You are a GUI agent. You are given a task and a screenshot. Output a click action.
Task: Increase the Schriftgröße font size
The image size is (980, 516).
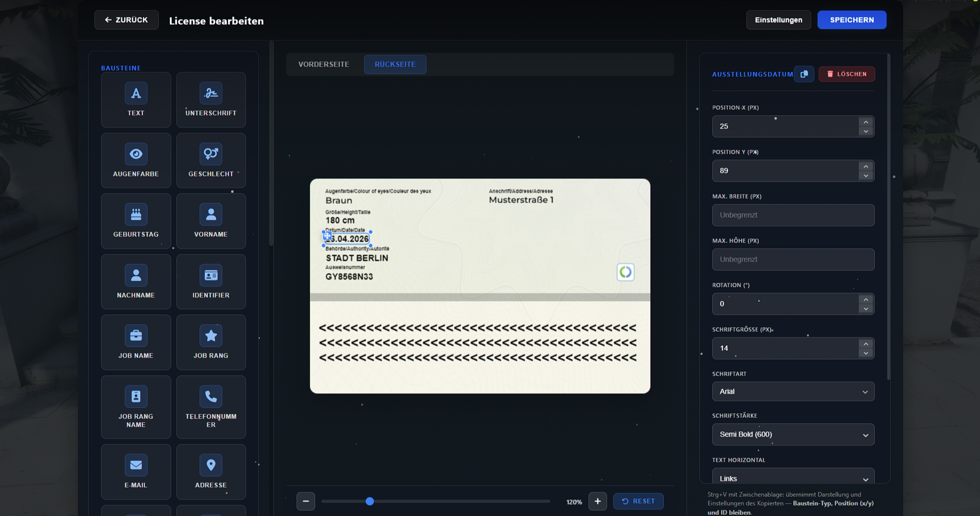pyautogui.click(x=866, y=344)
